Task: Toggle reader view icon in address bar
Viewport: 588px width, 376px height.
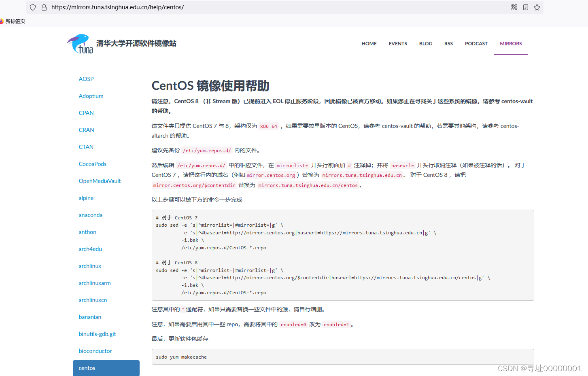Action: click(x=526, y=7)
